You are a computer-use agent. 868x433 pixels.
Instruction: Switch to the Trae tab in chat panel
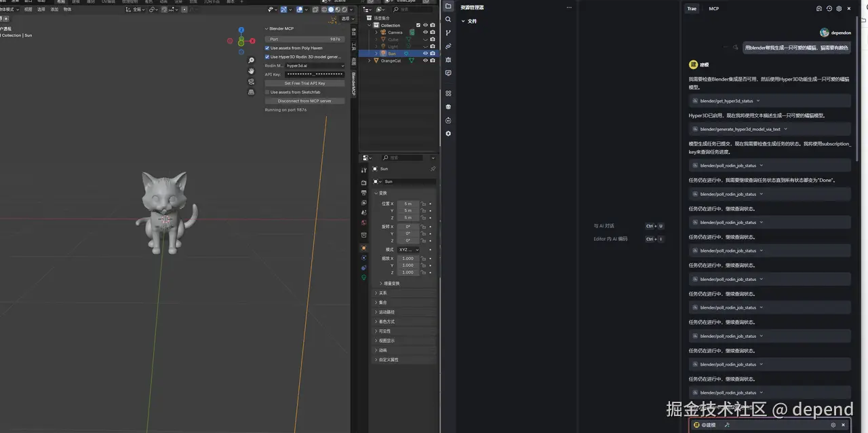coord(692,9)
